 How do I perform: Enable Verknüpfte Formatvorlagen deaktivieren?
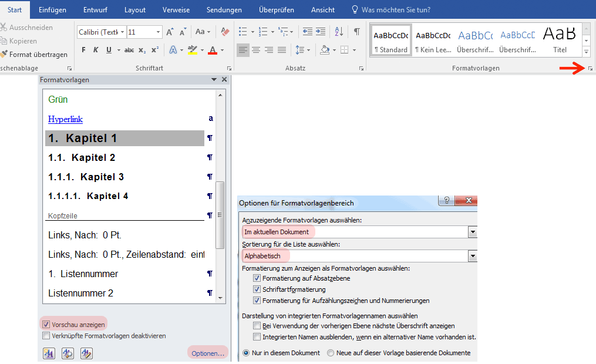coord(46,336)
